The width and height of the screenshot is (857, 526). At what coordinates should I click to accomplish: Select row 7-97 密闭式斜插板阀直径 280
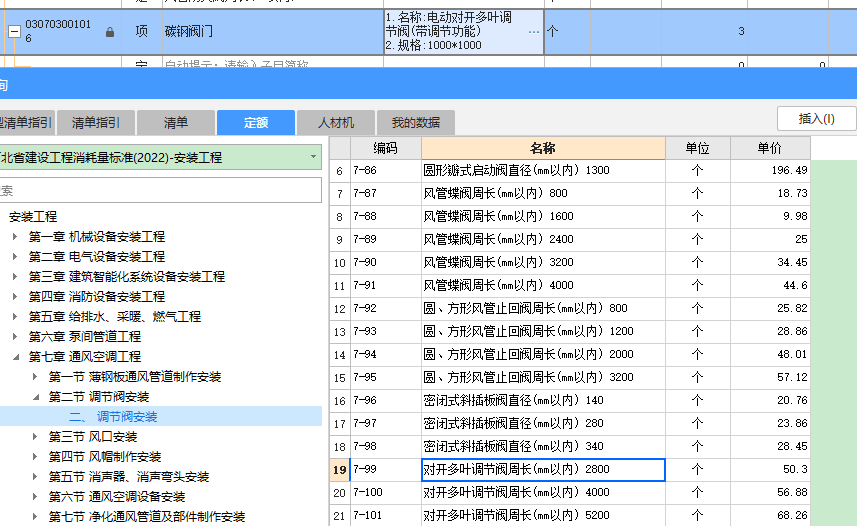[570, 423]
